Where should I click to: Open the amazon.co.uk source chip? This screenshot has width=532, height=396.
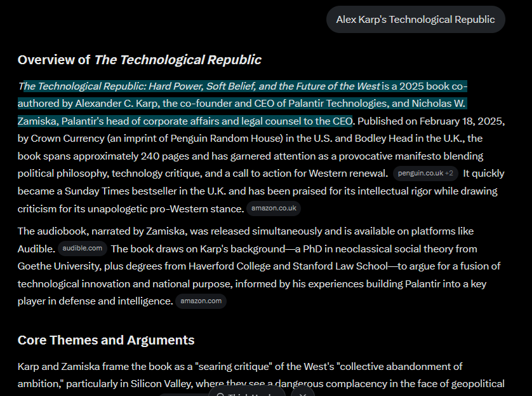click(274, 208)
